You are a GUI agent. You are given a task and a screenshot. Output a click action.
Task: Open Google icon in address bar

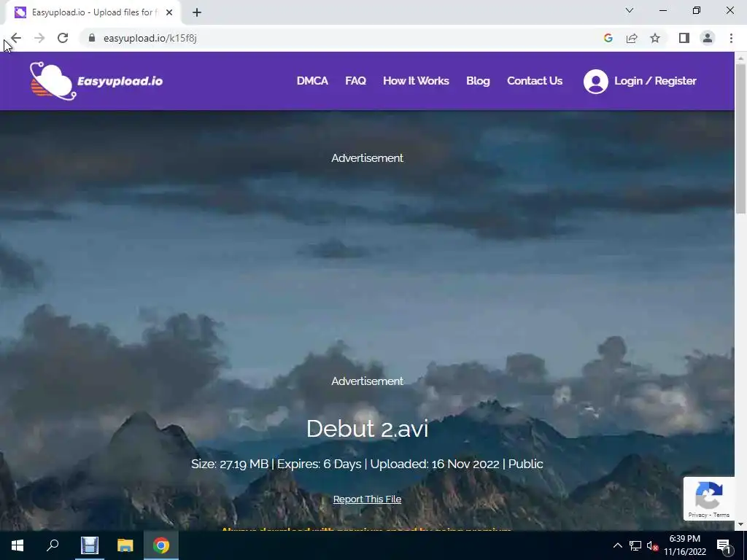pyautogui.click(x=608, y=38)
